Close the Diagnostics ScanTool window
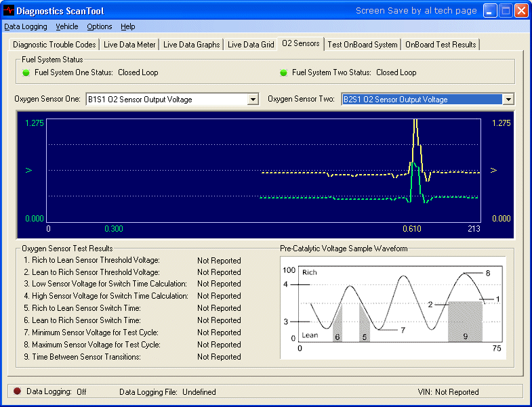 521,11
